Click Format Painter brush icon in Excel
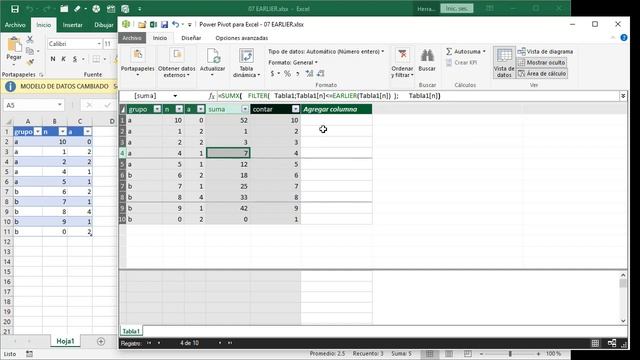The image size is (640, 360). tap(30, 62)
